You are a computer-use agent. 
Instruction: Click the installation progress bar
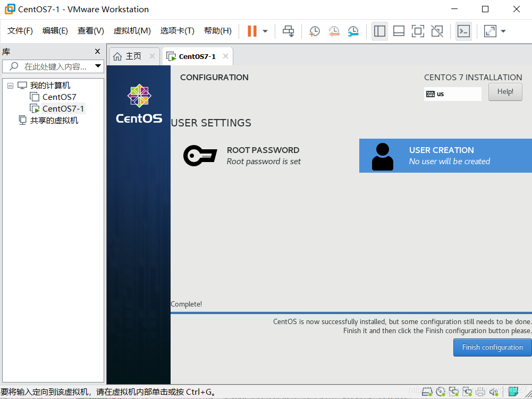351,313
